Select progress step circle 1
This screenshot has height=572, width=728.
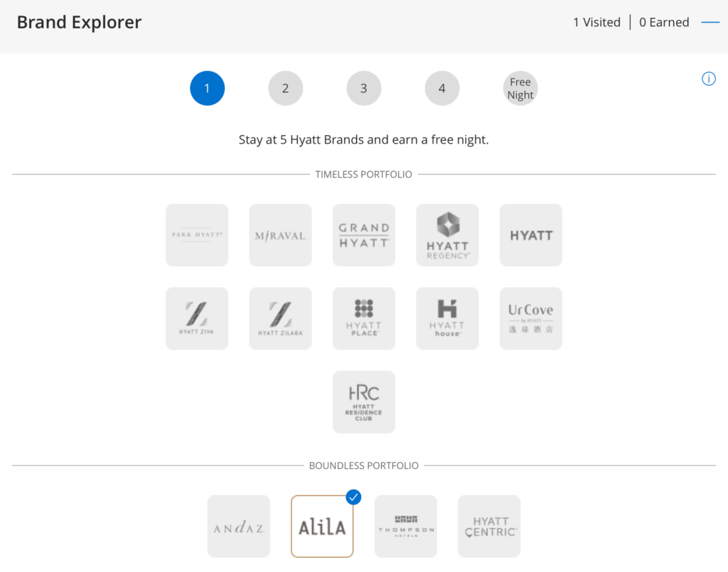tap(207, 88)
